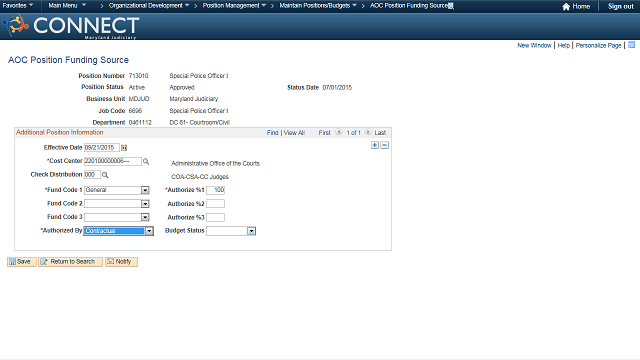Click the View All link
The width and height of the screenshot is (640, 360).
tap(294, 133)
